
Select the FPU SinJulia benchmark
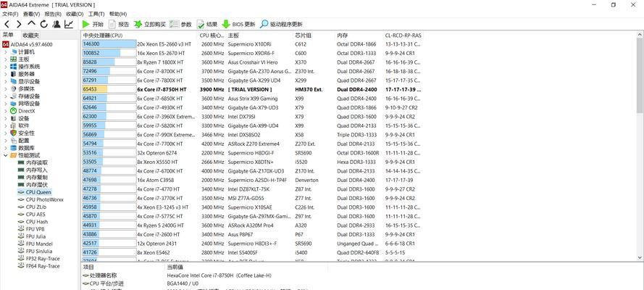coord(35,252)
